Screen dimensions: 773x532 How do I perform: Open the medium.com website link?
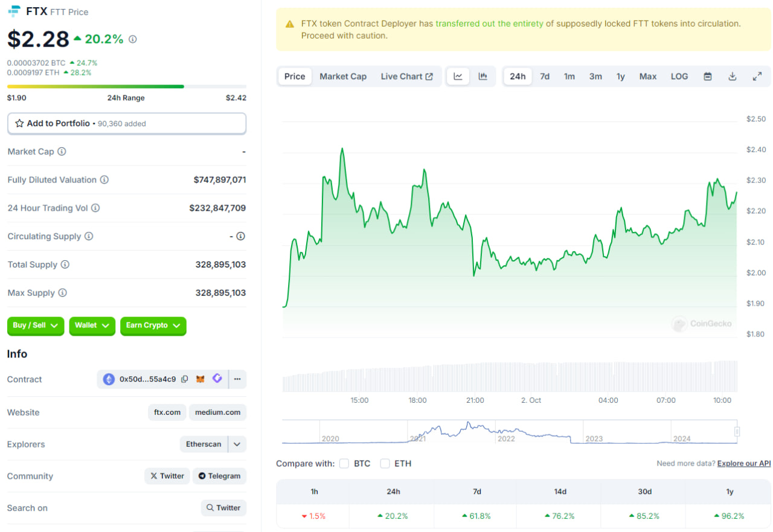tap(218, 412)
